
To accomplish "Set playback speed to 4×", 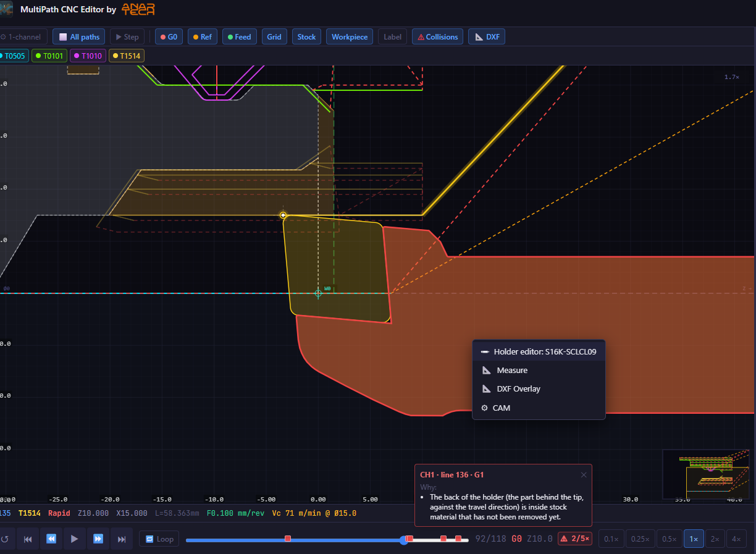I will pyautogui.click(x=736, y=539).
